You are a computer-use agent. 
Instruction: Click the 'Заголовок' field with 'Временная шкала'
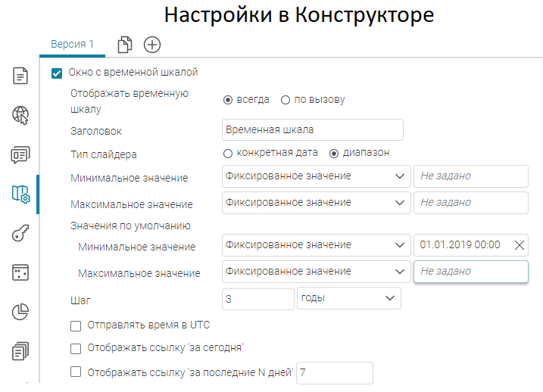pyautogui.click(x=312, y=130)
